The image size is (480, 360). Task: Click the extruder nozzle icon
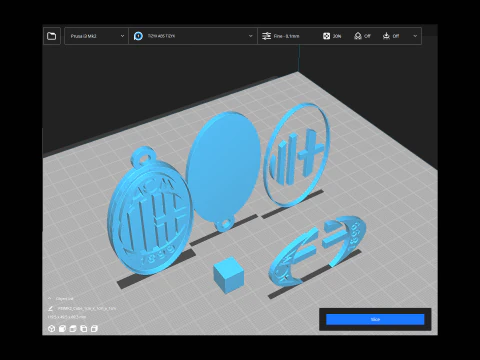point(138,36)
